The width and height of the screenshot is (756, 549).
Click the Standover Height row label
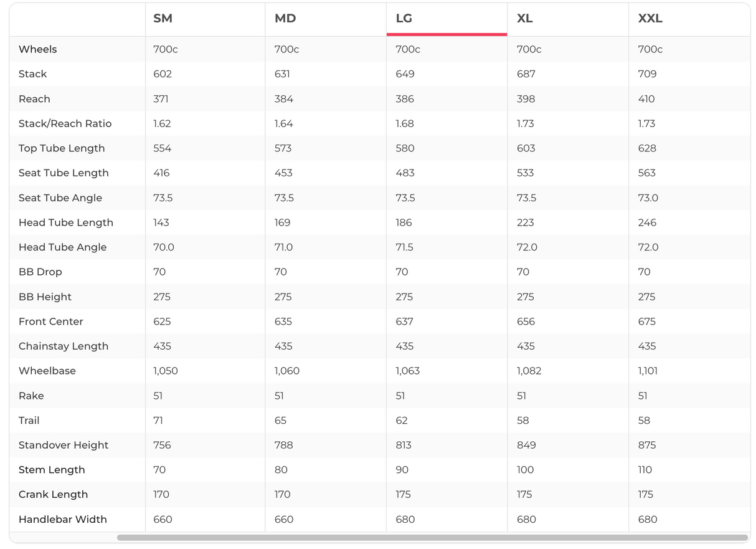64,445
